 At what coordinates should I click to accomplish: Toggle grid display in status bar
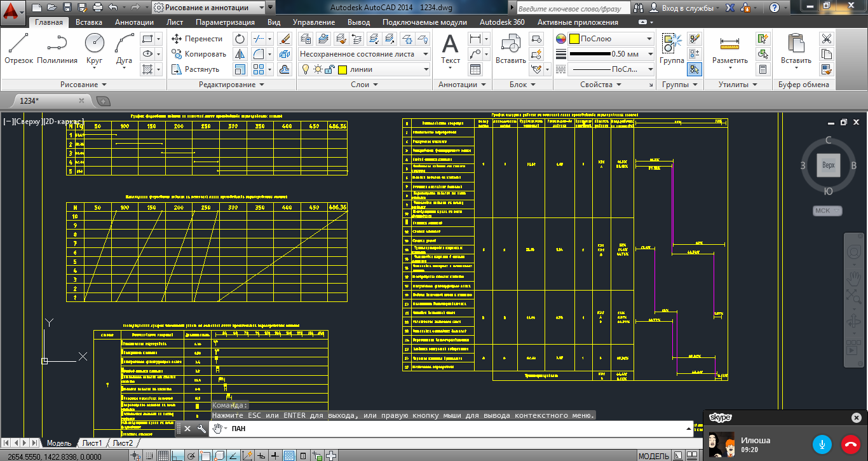tap(163, 456)
